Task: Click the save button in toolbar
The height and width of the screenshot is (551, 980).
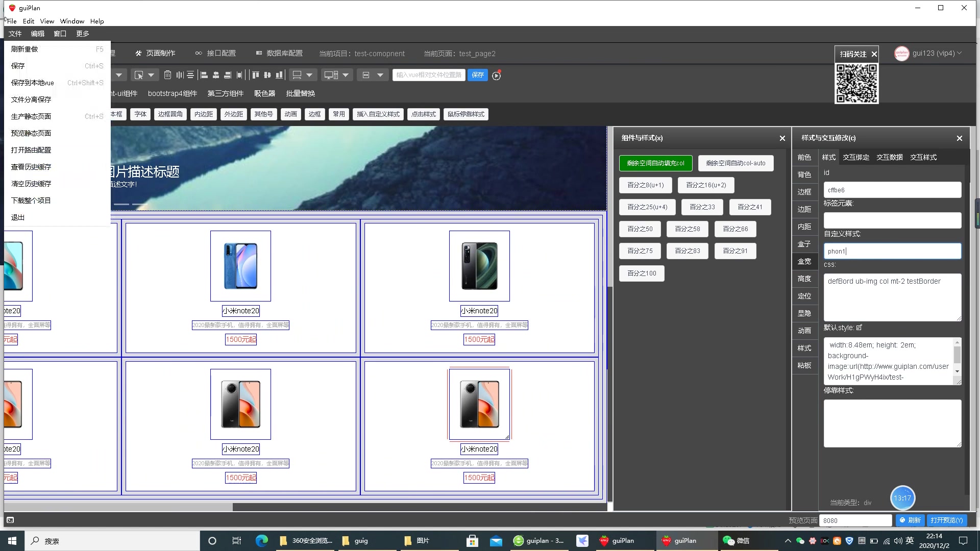Action: click(x=478, y=74)
